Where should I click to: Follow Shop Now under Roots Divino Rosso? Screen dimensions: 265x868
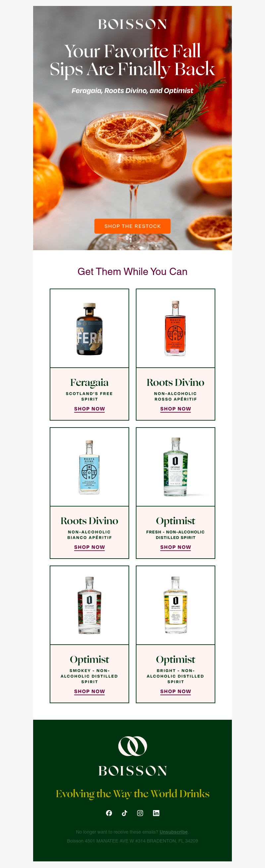tap(176, 409)
